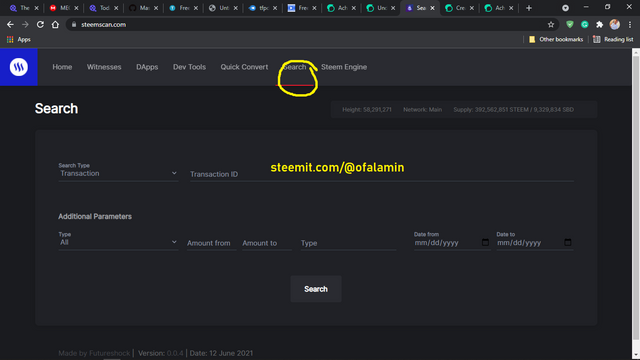Screen dimensions: 640x360
Task: Open the Witnesses nav item
Action: tap(104, 67)
